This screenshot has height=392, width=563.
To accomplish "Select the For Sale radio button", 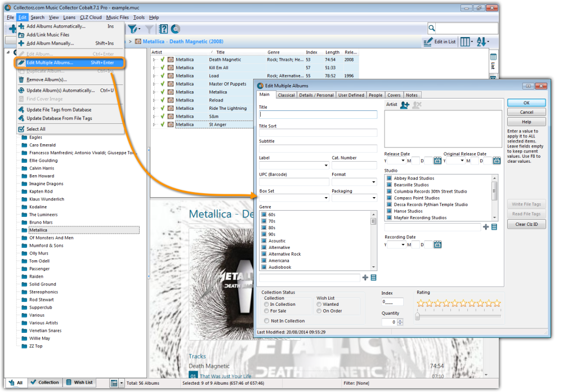I will tap(266, 311).
